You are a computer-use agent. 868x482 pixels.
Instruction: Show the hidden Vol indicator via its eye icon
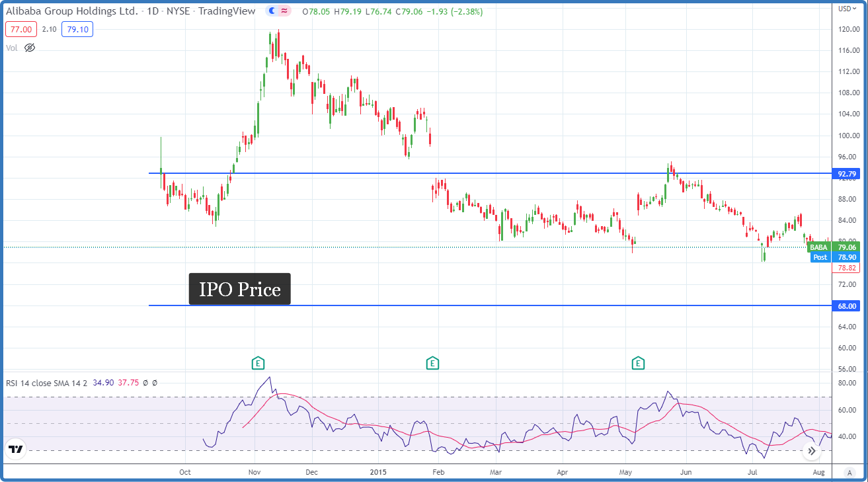pyautogui.click(x=28, y=48)
